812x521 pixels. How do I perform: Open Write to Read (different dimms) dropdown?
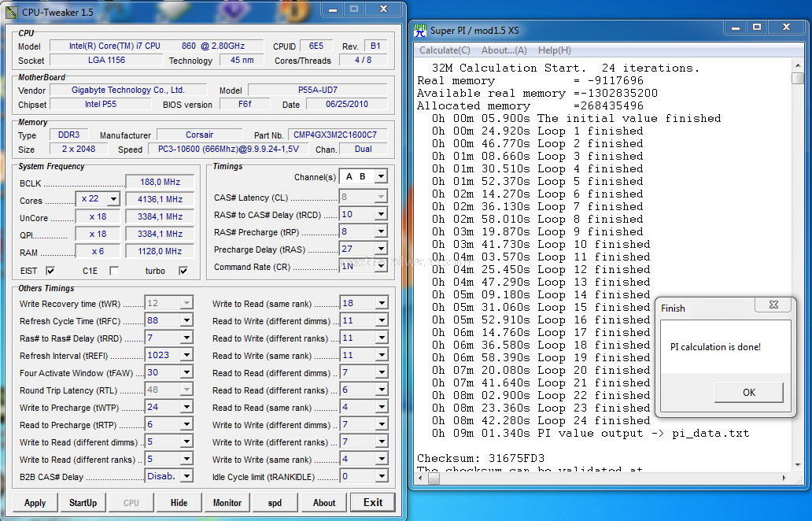[186, 442]
